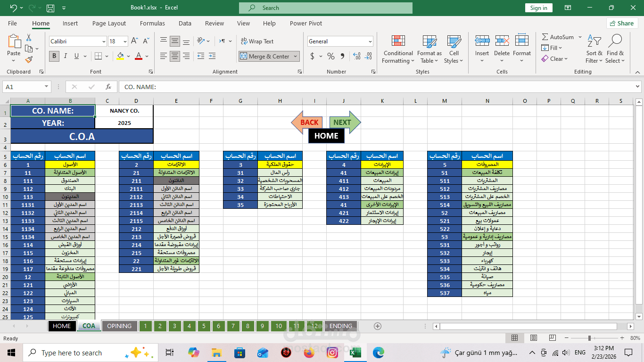The width and height of the screenshot is (644, 362).
Task: Switch to the Formulas ribbon tab
Action: (152, 23)
